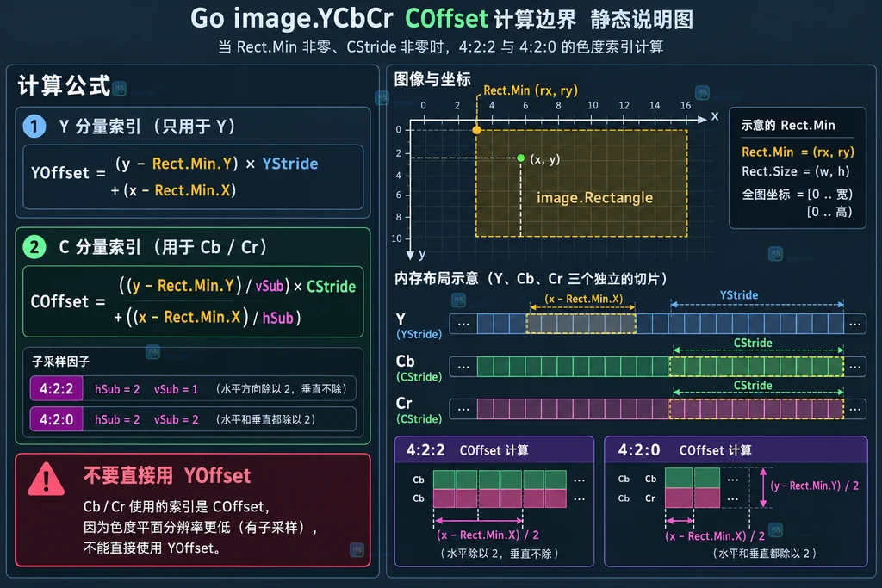Click the subtitle about Rect.Min 非零
The image size is (882, 588).
point(441,46)
